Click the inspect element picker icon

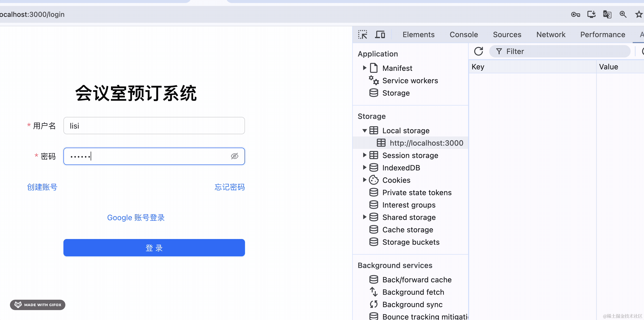point(363,34)
